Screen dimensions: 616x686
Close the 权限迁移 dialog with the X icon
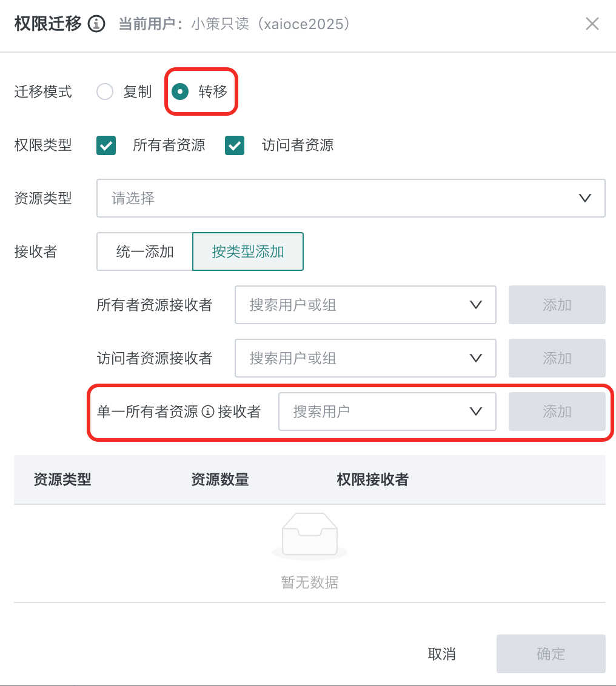592,24
